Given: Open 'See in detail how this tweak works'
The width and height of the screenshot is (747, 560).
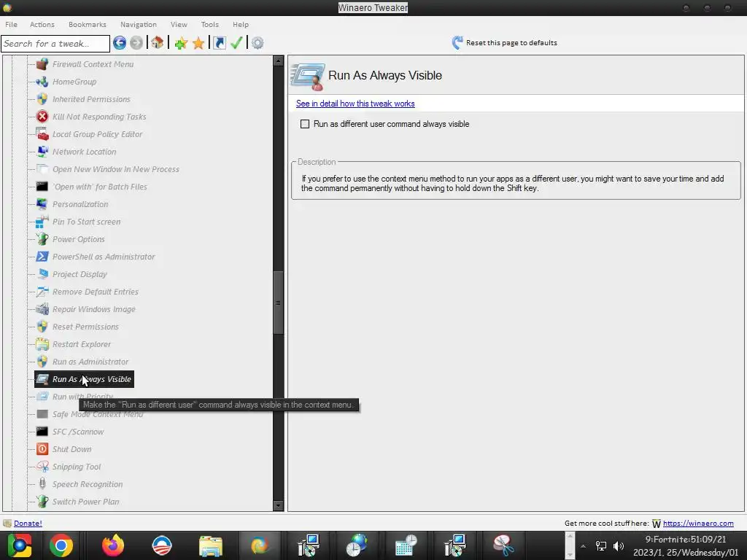Looking at the screenshot, I should [x=355, y=104].
